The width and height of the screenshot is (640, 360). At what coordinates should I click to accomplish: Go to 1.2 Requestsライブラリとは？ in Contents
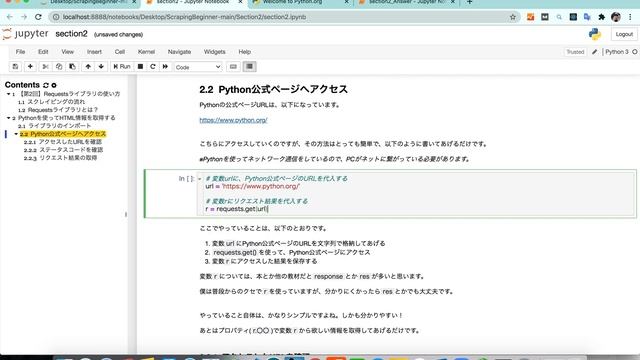point(58,110)
